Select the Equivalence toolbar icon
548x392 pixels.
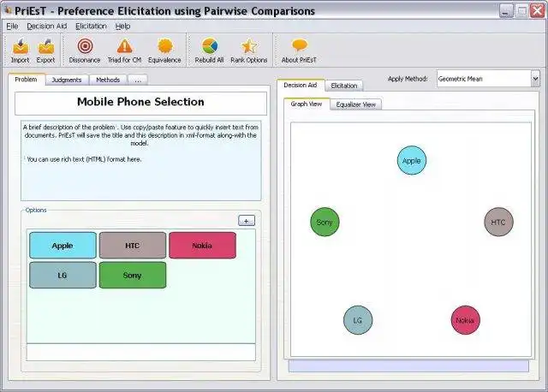click(x=165, y=46)
